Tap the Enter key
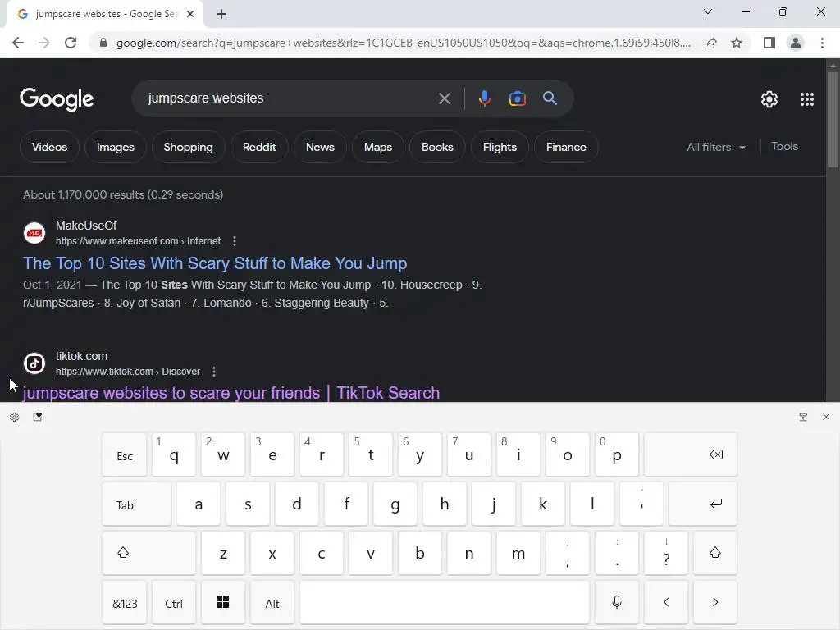 703,504
